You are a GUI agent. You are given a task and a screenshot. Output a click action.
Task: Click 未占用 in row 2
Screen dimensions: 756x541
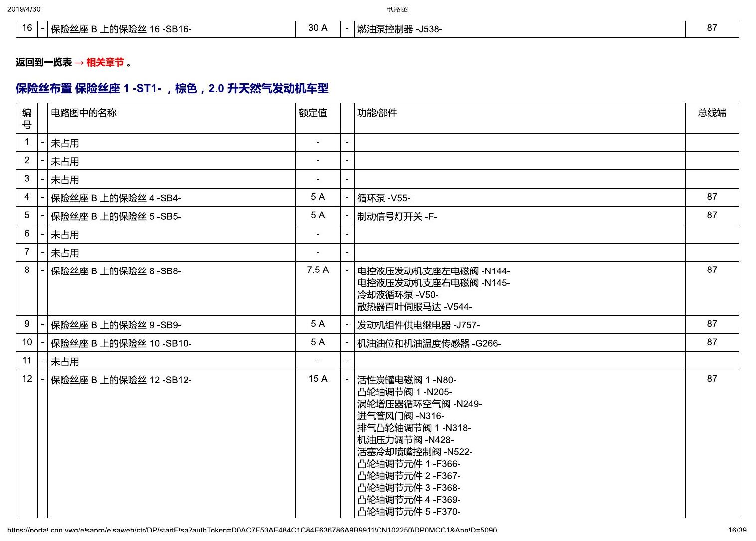click(65, 162)
